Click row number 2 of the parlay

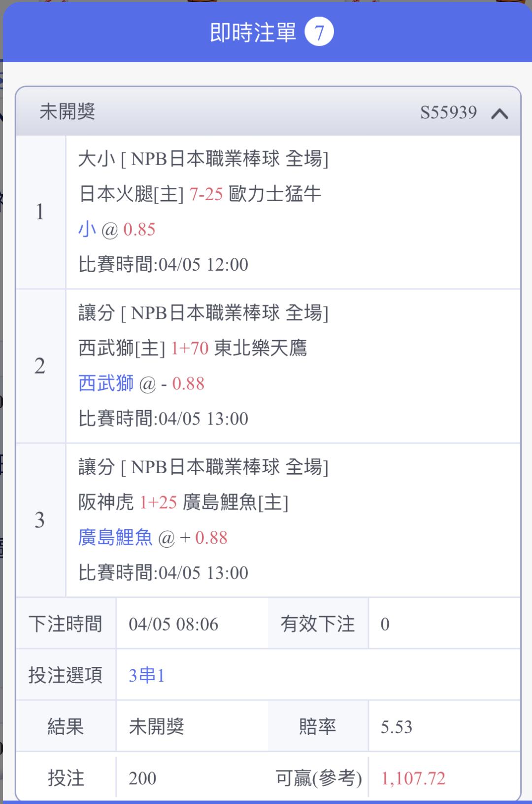coord(40,366)
